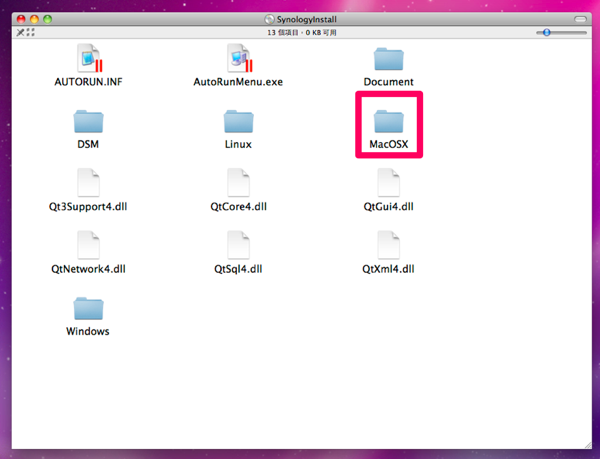Viewport: 600px width, 459px height.
Task: Select the QtNetwork4.dll file icon
Action: [x=88, y=245]
